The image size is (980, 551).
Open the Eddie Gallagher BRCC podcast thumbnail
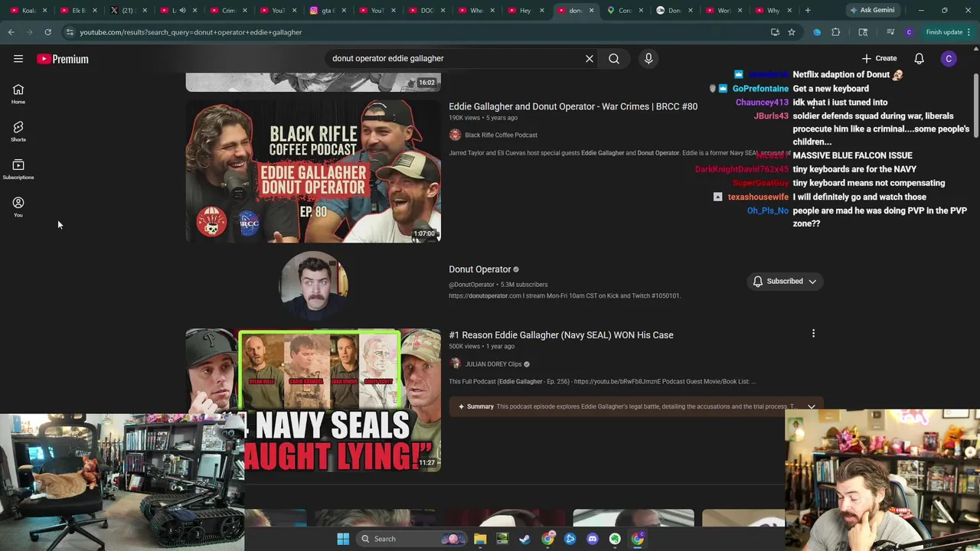(313, 171)
